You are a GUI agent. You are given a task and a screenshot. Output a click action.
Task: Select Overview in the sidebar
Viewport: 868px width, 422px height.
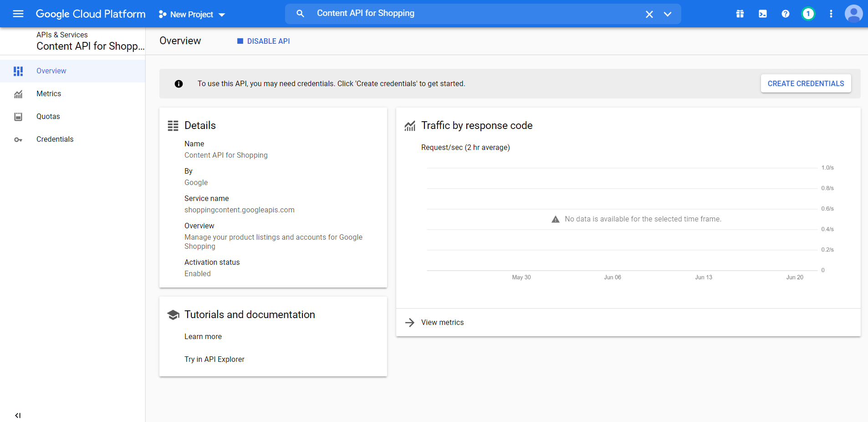click(73, 71)
